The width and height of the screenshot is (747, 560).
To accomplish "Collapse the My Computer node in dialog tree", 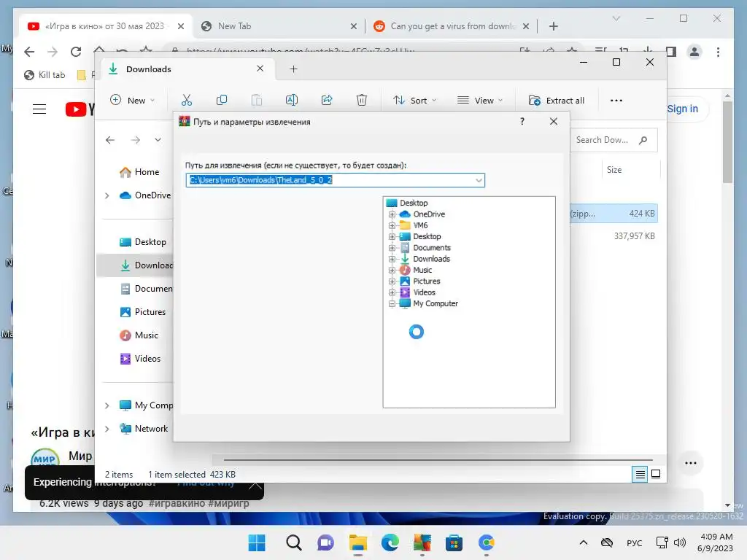I will 392,303.
